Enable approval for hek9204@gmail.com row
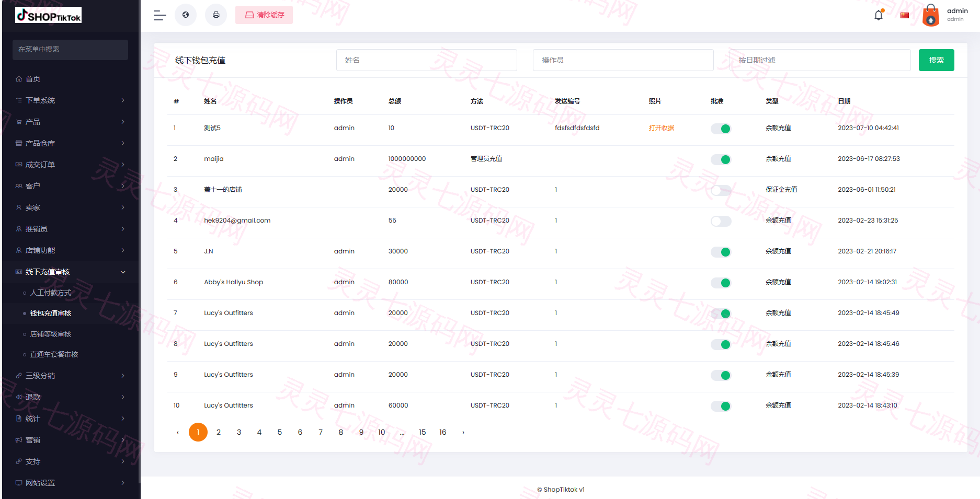This screenshot has height=499, width=980. (721, 221)
